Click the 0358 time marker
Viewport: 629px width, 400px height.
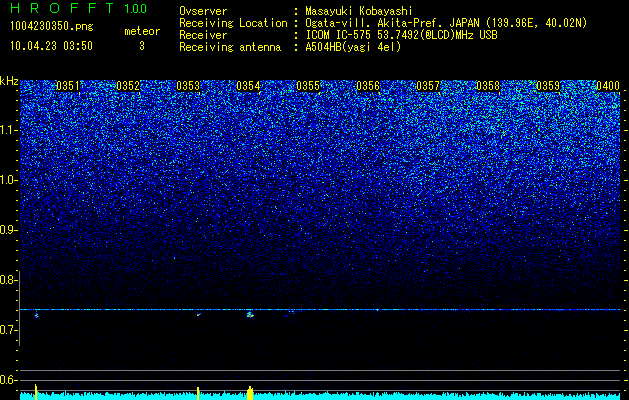pyautogui.click(x=488, y=86)
